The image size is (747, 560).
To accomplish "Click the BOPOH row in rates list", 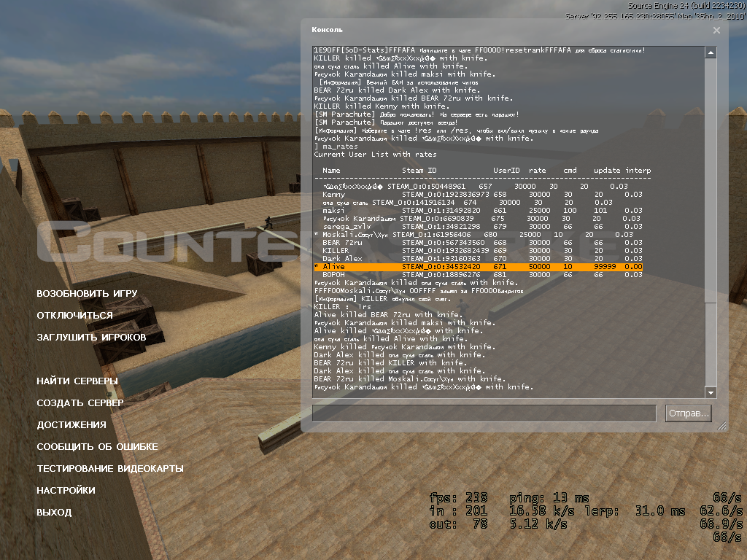I will (482, 275).
